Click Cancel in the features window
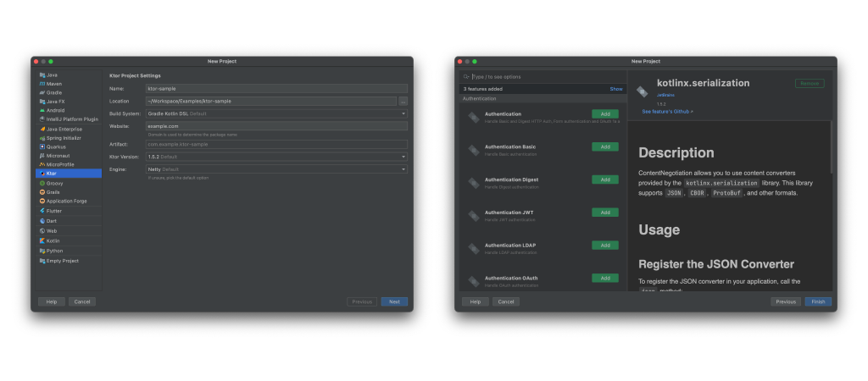This screenshot has width=868, height=381. point(506,302)
